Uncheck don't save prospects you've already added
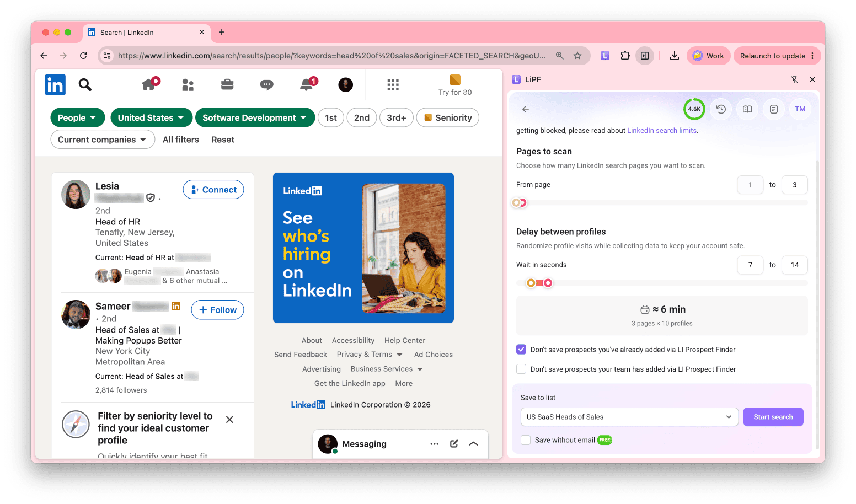Viewport: 856px width, 504px height. pos(521,350)
